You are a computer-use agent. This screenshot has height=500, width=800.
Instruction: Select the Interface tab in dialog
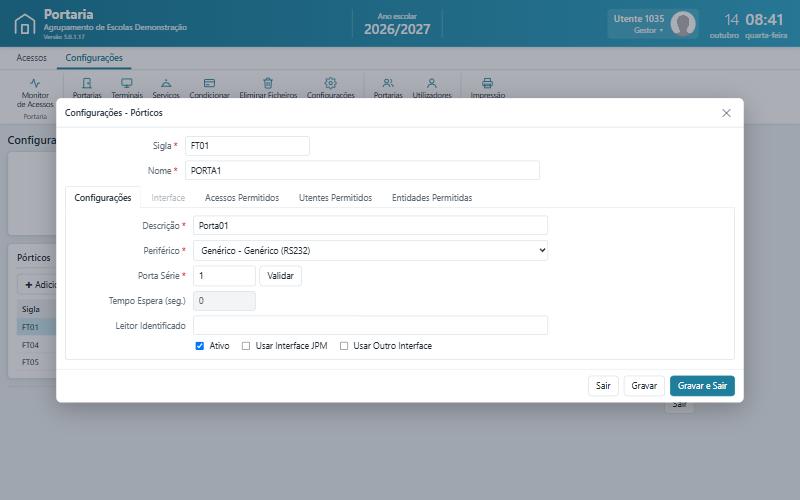(168, 197)
